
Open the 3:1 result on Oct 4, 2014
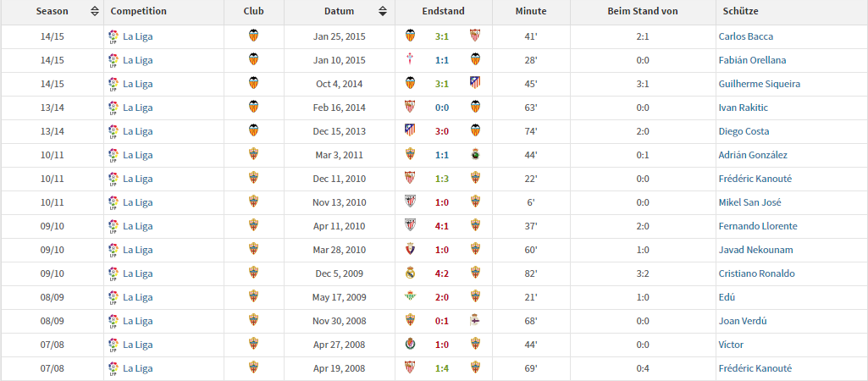(442, 84)
